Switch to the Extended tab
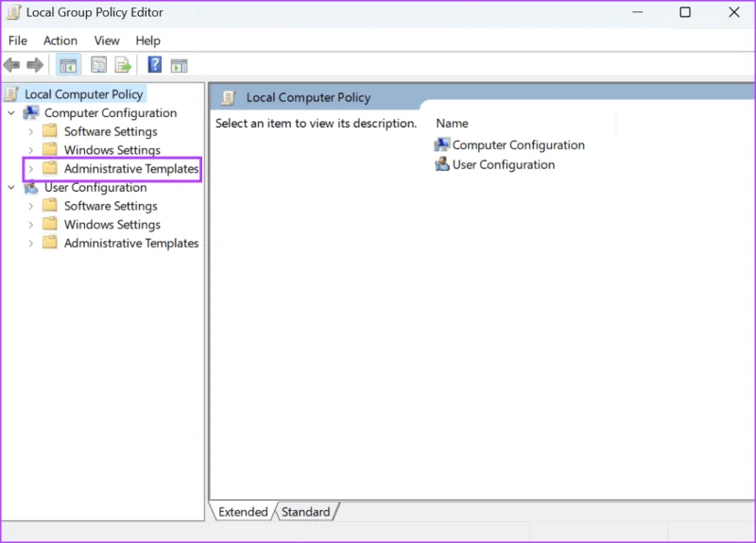This screenshot has width=756, height=543. (243, 512)
